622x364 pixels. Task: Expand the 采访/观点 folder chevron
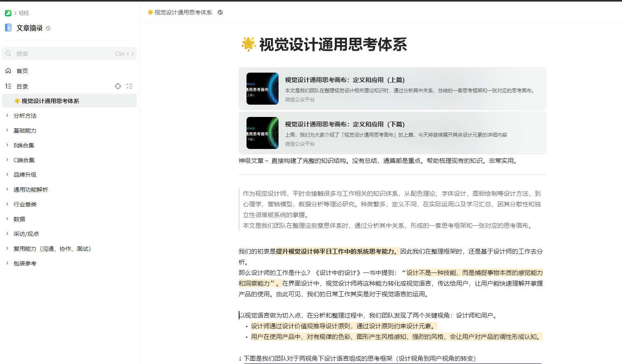pyautogui.click(x=7, y=234)
